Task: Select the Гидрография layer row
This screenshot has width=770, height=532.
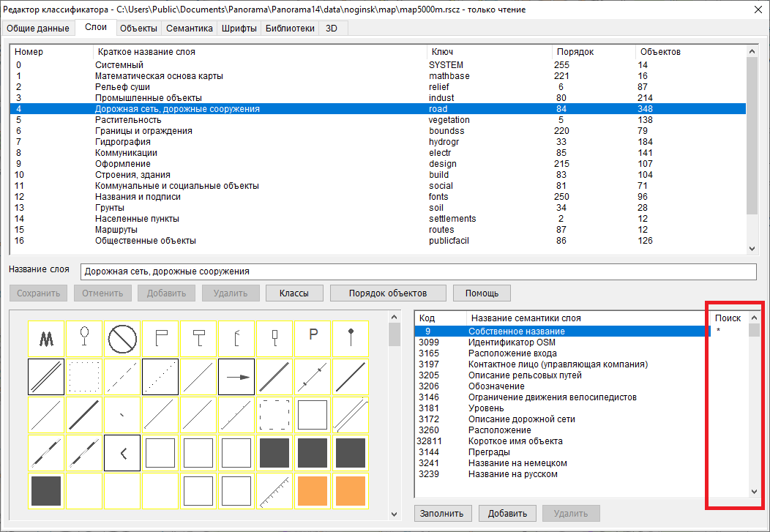Action: coord(123,142)
